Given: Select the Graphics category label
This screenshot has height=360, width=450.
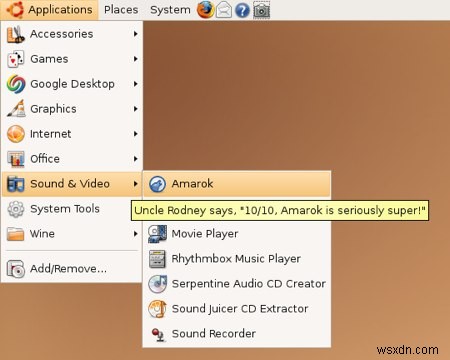Looking at the screenshot, I should click(53, 109).
